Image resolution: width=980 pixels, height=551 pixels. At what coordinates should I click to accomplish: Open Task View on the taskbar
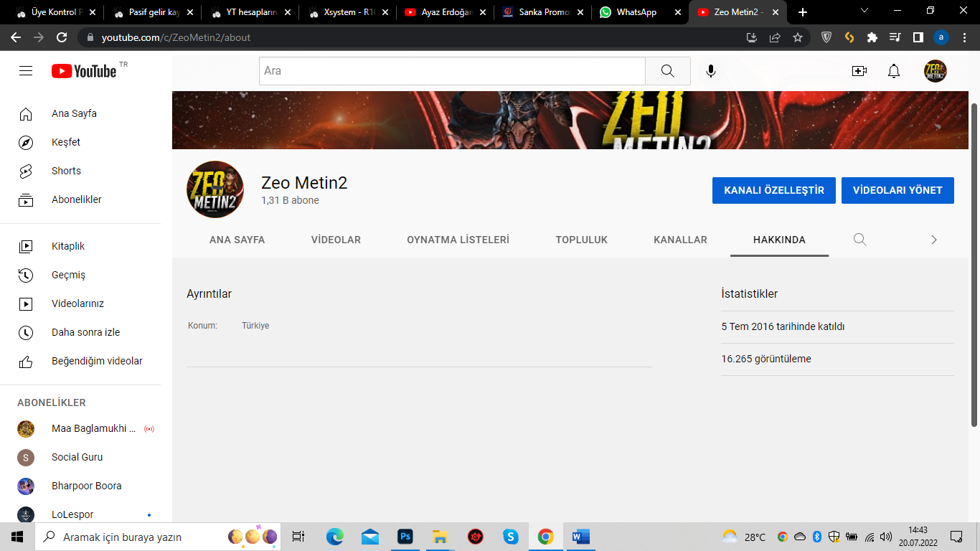298,537
